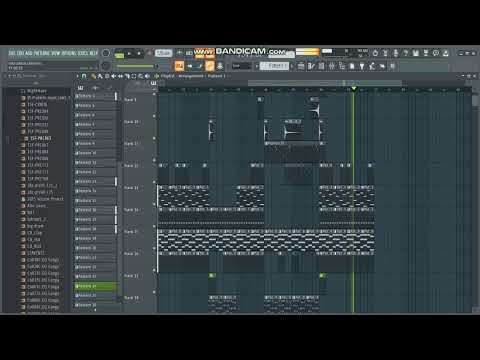Toggle pattern/song mode switch
The width and height of the screenshot is (480, 360).
click(119, 53)
